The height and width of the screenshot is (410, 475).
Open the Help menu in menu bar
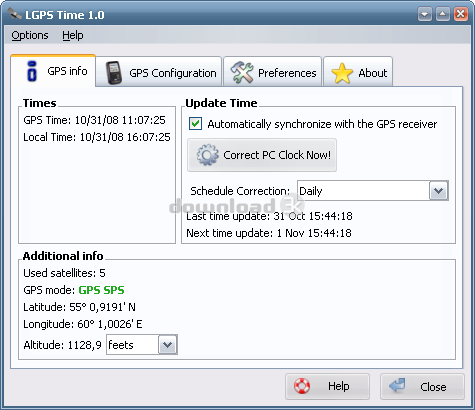[73, 35]
